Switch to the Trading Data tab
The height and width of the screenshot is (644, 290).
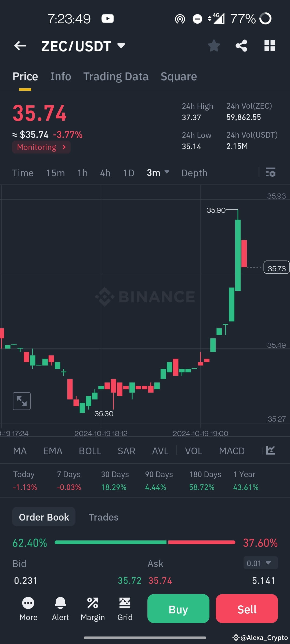pyautogui.click(x=116, y=76)
